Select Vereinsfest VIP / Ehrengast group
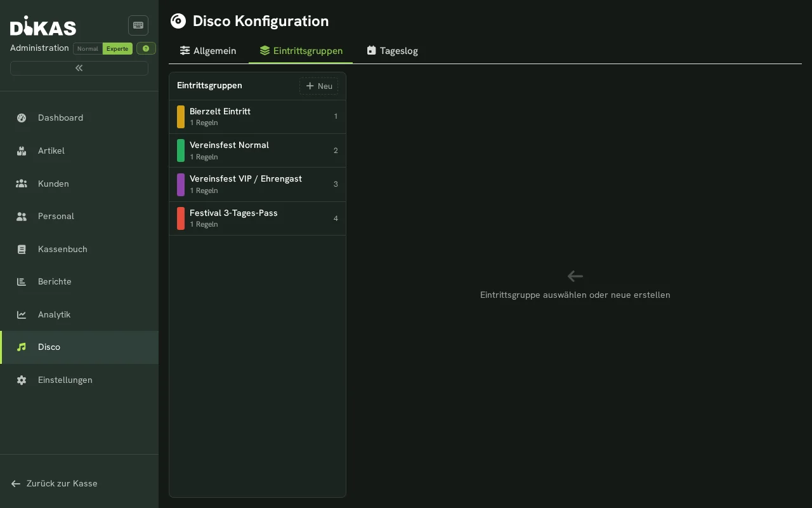 coord(258,185)
